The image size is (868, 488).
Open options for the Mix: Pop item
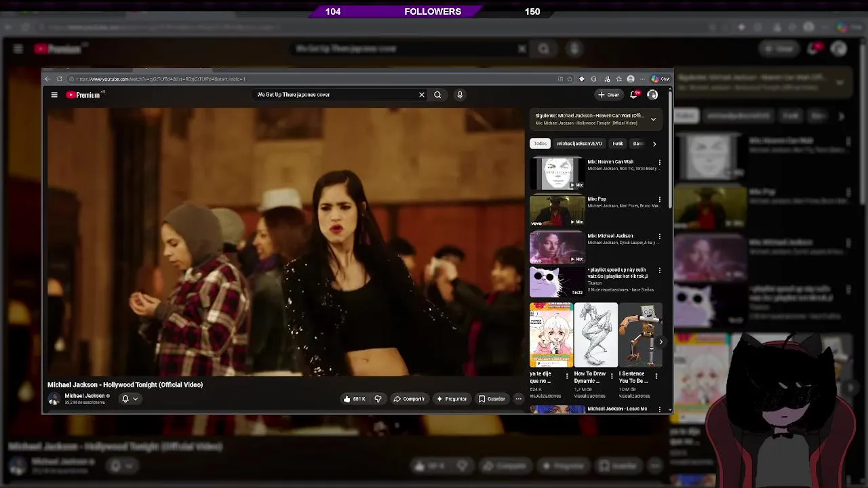[659, 200]
